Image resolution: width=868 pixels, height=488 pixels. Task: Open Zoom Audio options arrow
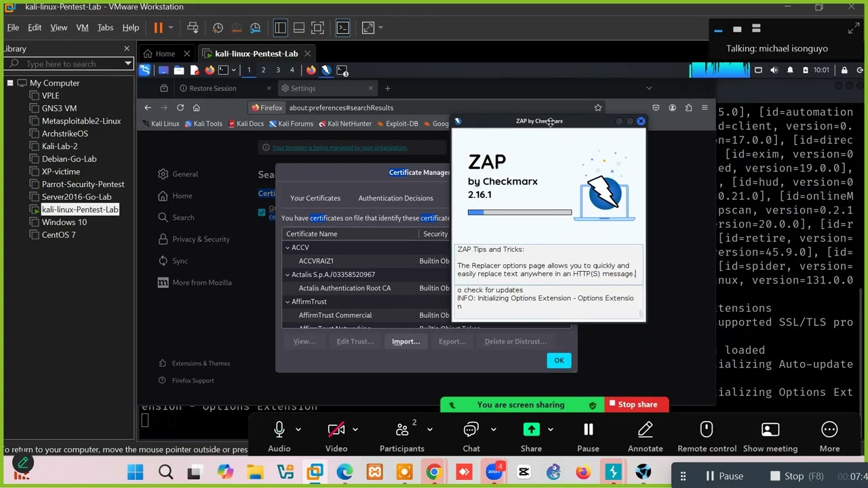click(298, 429)
